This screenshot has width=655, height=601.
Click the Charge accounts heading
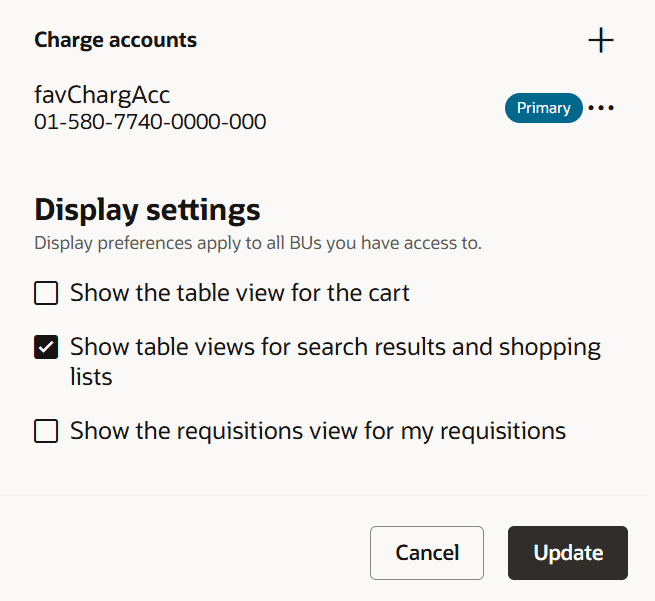(115, 40)
